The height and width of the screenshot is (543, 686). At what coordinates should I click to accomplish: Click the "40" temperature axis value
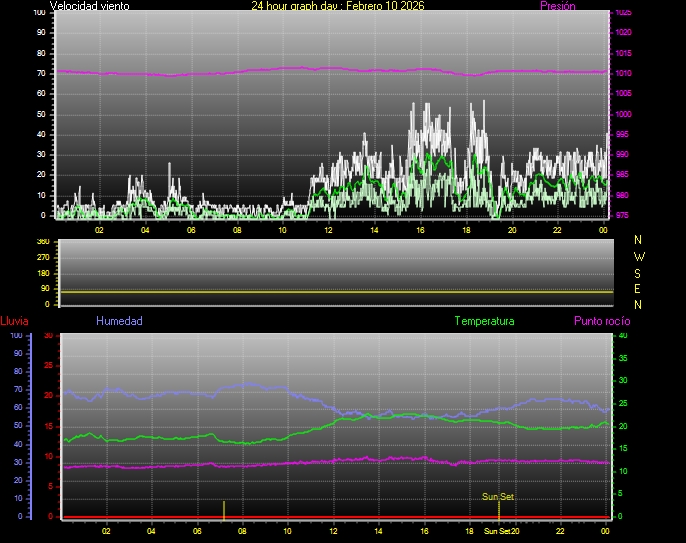click(623, 336)
